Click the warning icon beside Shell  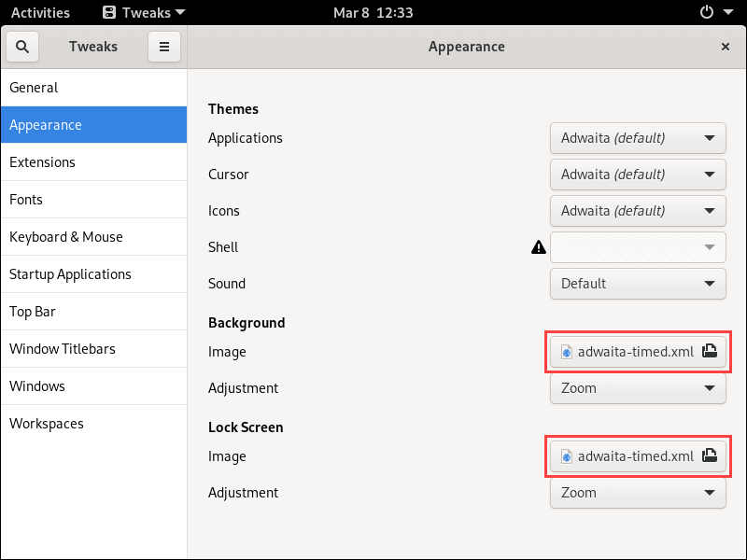pos(539,247)
